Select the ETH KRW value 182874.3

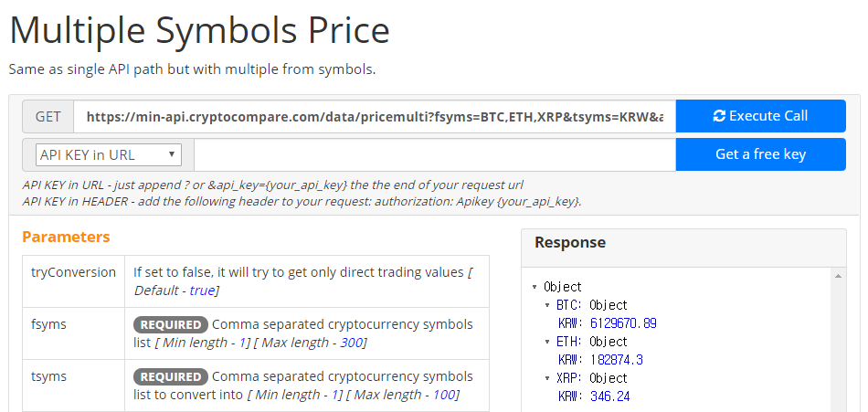[617, 360]
